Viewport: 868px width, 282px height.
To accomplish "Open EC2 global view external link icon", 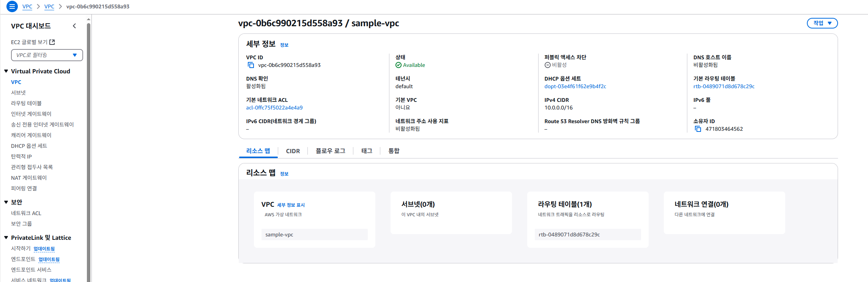I will coord(52,42).
